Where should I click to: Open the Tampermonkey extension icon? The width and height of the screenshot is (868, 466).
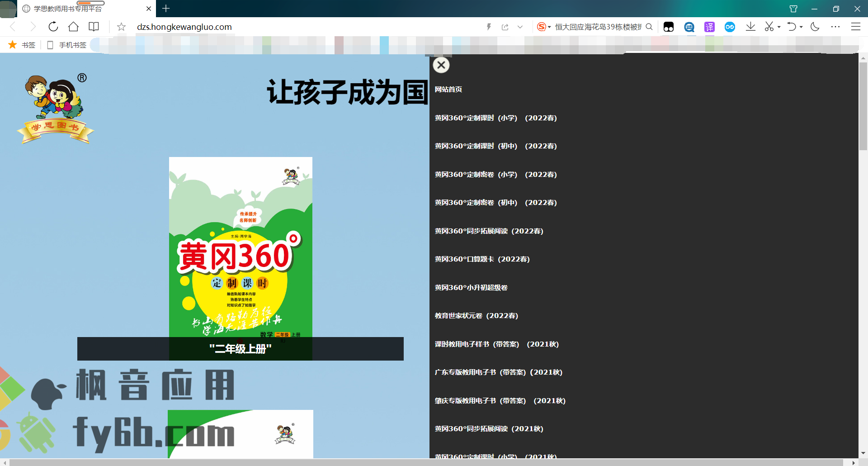point(669,27)
